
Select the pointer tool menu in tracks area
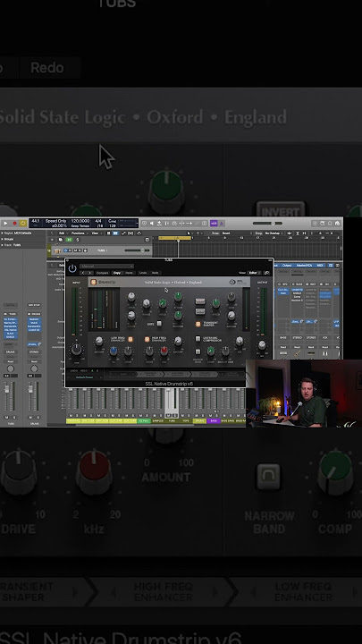190,233
